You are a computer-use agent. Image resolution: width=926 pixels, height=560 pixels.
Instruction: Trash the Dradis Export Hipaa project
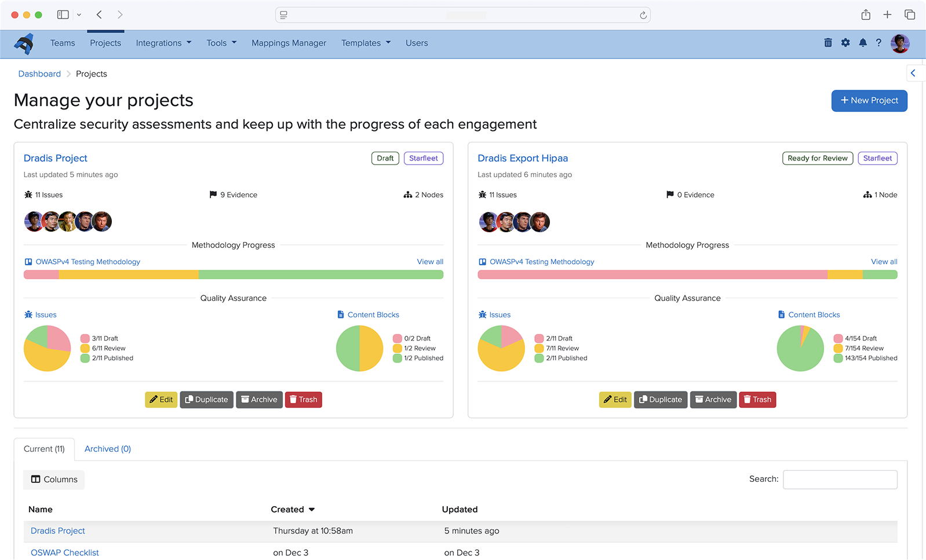pyautogui.click(x=757, y=400)
